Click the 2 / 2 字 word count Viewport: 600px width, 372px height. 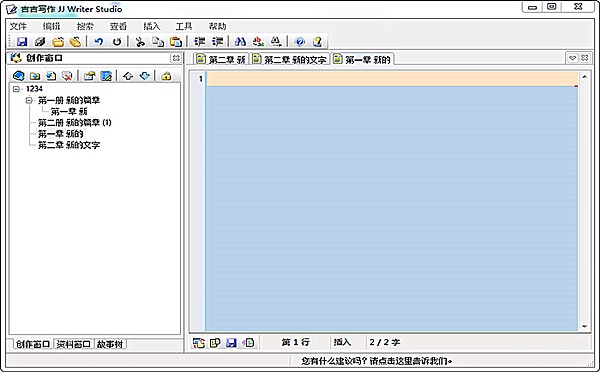click(x=385, y=342)
